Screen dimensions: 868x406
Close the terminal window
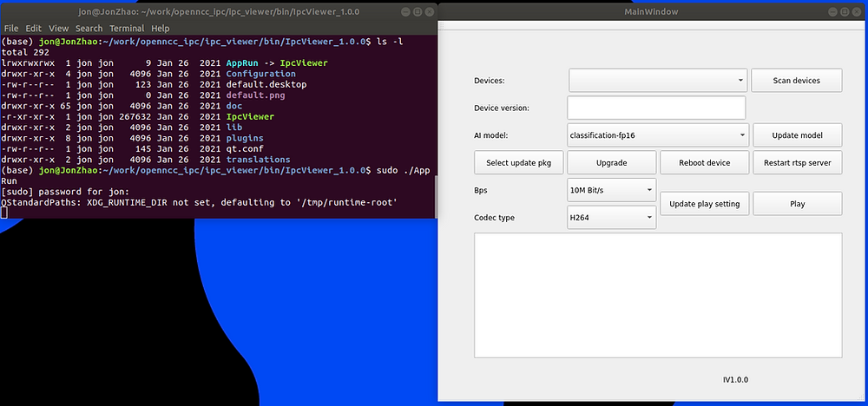pyautogui.click(x=429, y=11)
